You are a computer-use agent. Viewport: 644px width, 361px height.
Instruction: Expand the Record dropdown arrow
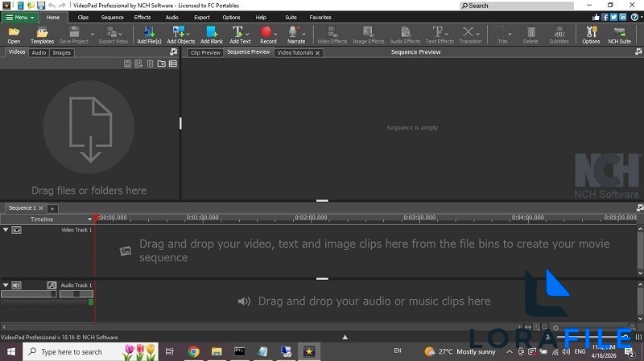point(275,34)
